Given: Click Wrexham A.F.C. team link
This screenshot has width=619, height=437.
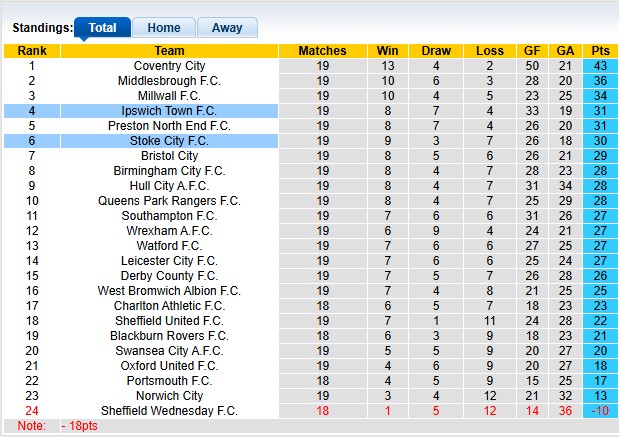Looking at the screenshot, I should (x=169, y=231).
